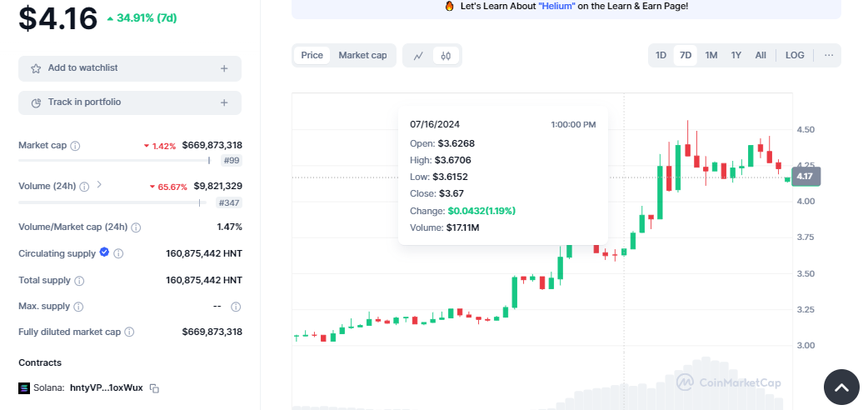Expand Volume (24h) chevron arrow
The width and height of the screenshot is (868, 410).
99,184
